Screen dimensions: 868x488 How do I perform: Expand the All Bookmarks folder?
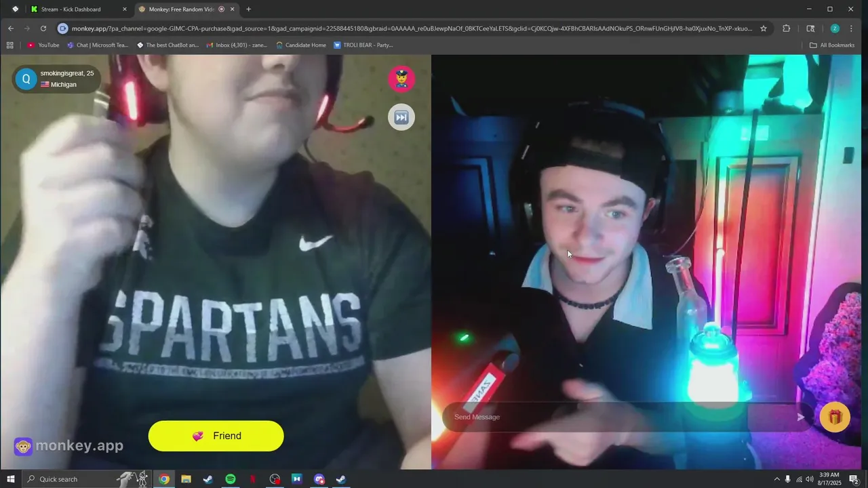coord(832,45)
